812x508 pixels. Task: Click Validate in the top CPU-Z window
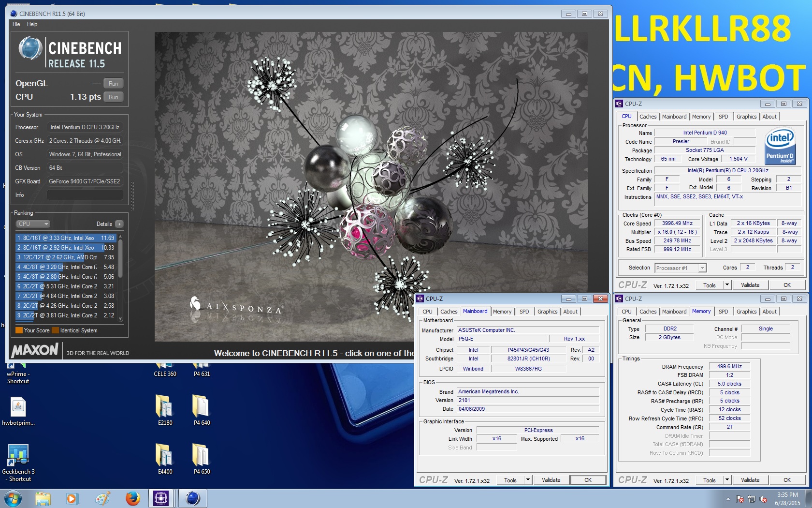coord(750,285)
